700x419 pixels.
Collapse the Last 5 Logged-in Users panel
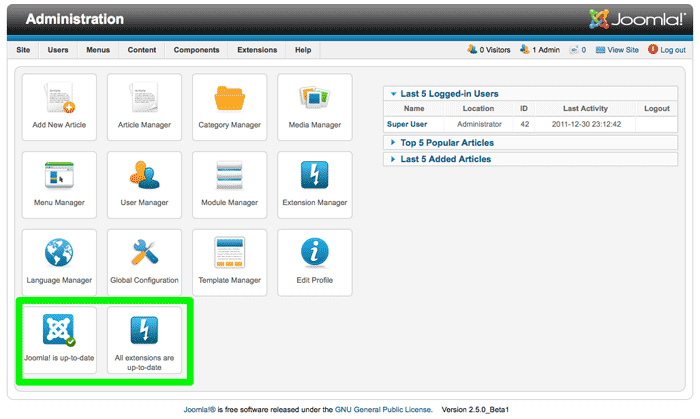(530, 94)
